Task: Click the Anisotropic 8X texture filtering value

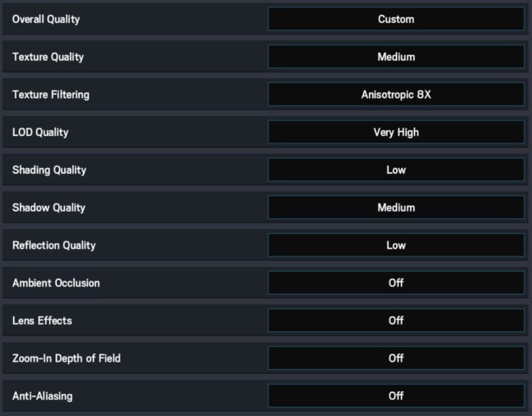Action: (396, 94)
